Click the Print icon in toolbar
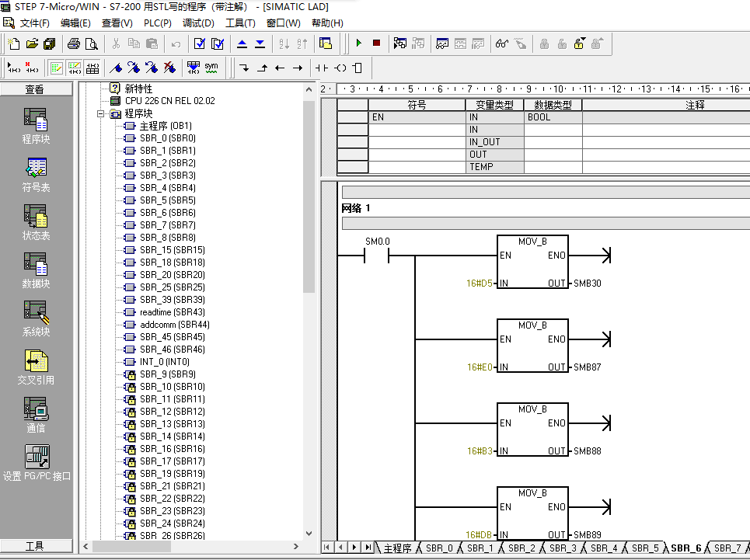This screenshot has height=560, width=750. (x=73, y=43)
